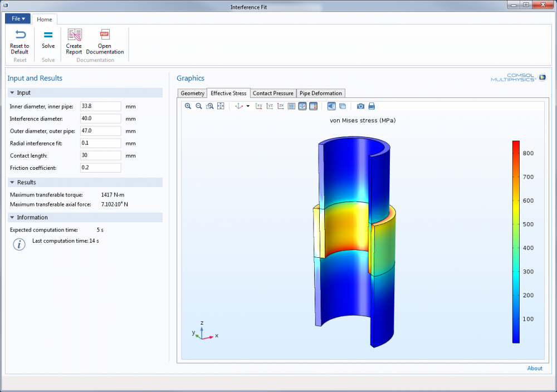Open the About link
Screen dimensions: 557x392
[x=535, y=368]
